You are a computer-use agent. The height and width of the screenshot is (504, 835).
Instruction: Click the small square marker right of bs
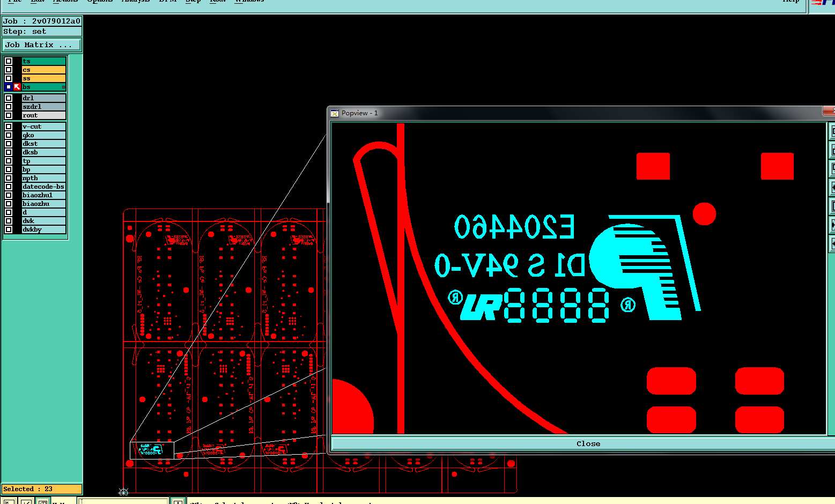[x=63, y=87]
